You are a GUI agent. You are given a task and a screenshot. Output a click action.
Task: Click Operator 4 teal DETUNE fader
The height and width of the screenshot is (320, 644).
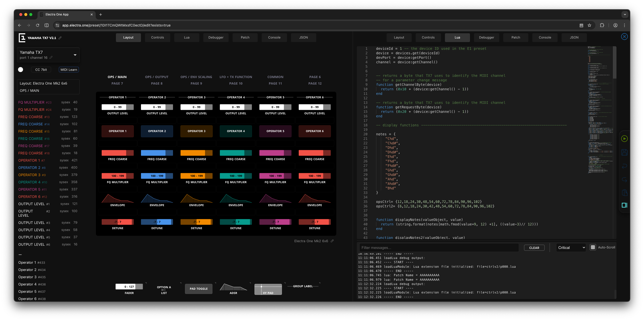pos(236,222)
